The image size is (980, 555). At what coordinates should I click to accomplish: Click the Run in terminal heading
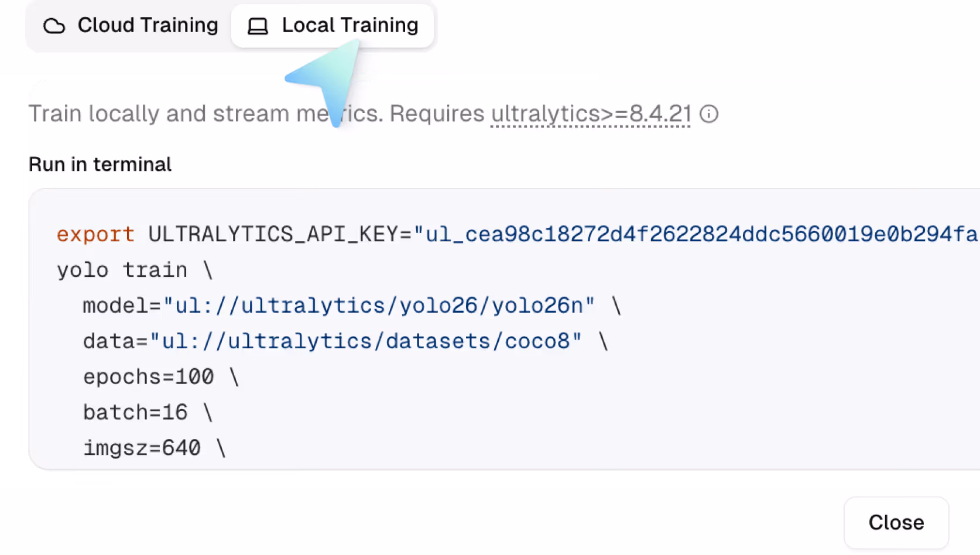tap(100, 165)
